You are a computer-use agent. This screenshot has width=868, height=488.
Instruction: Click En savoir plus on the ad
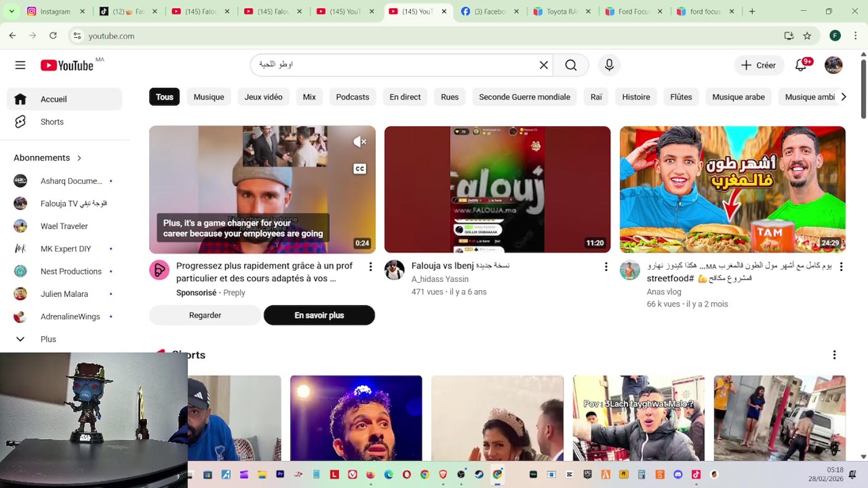click(x=319, y=315)
